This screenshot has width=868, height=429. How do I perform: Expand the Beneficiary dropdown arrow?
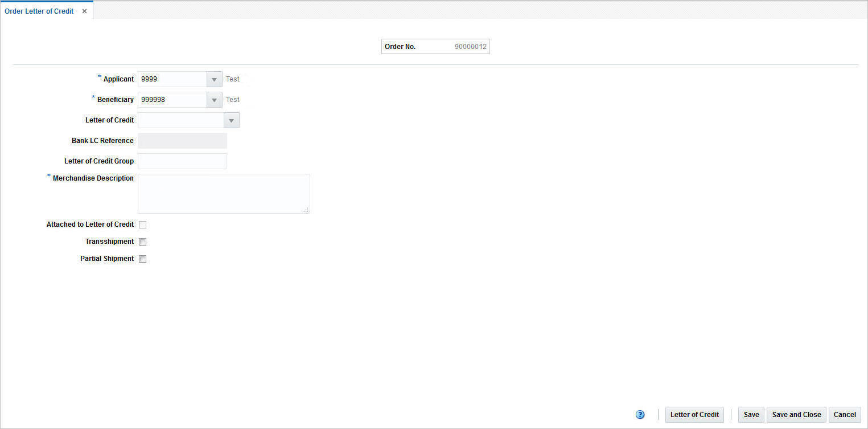[x=214, y=100]
